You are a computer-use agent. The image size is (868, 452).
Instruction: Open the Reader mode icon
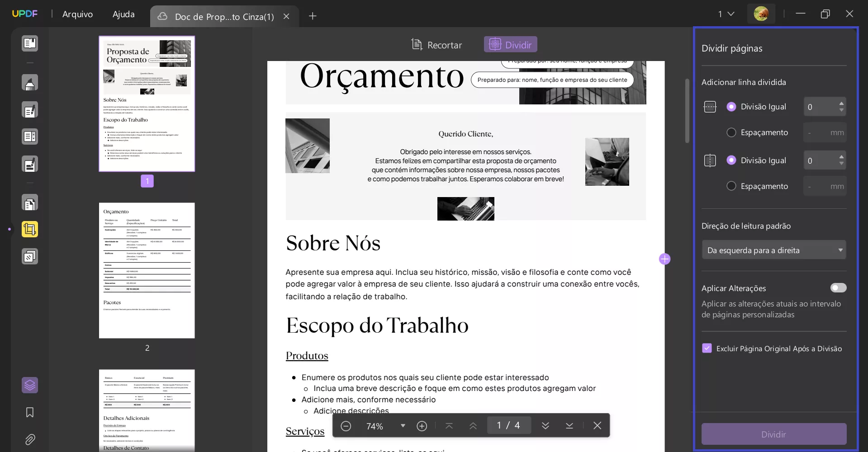(30, 43)
